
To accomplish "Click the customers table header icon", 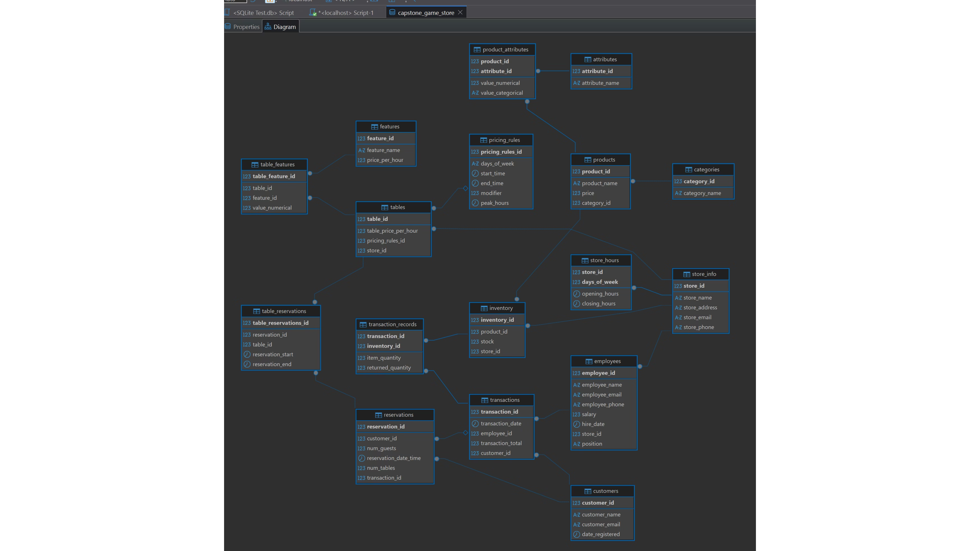I will point(588,491).
